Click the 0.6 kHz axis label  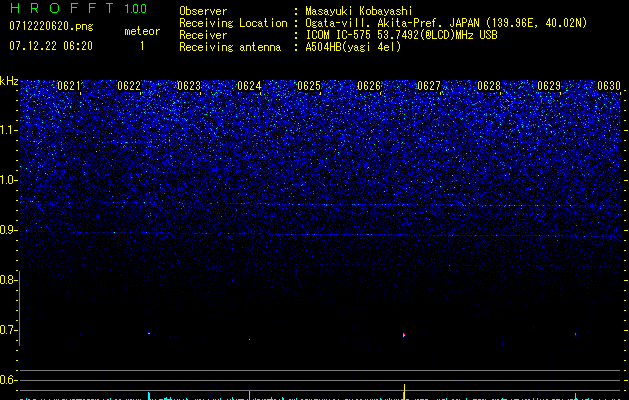tap(8, 380)
